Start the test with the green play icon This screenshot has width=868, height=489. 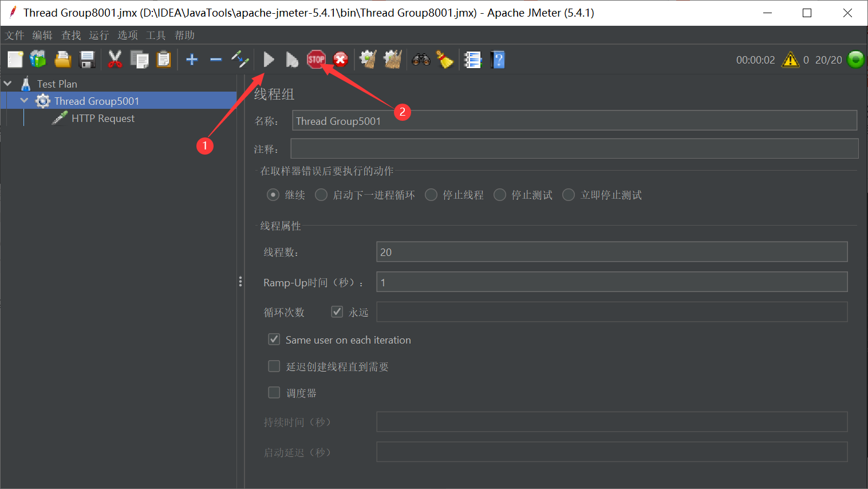point(268,59)
